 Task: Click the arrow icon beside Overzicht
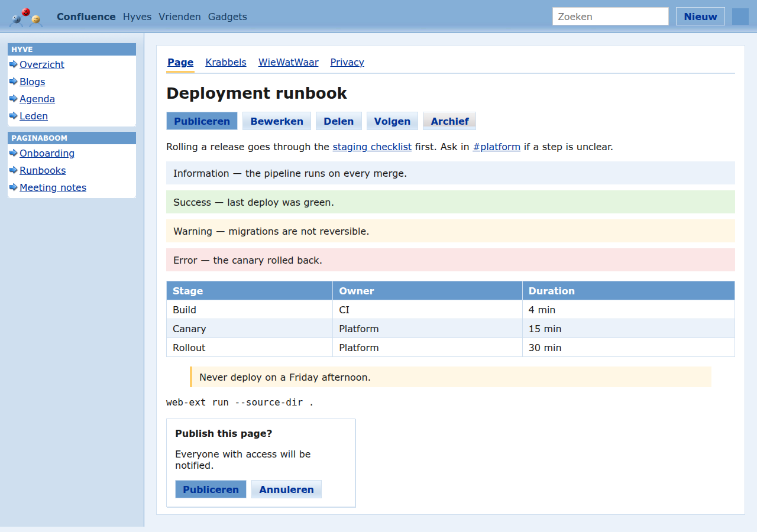14,64
